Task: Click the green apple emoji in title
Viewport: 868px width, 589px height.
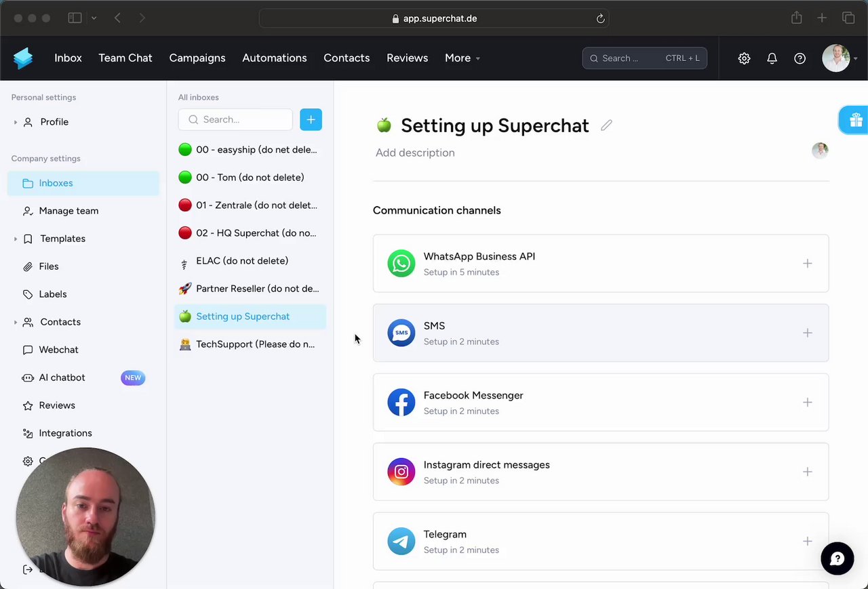Action: click(x=384, y=125)
